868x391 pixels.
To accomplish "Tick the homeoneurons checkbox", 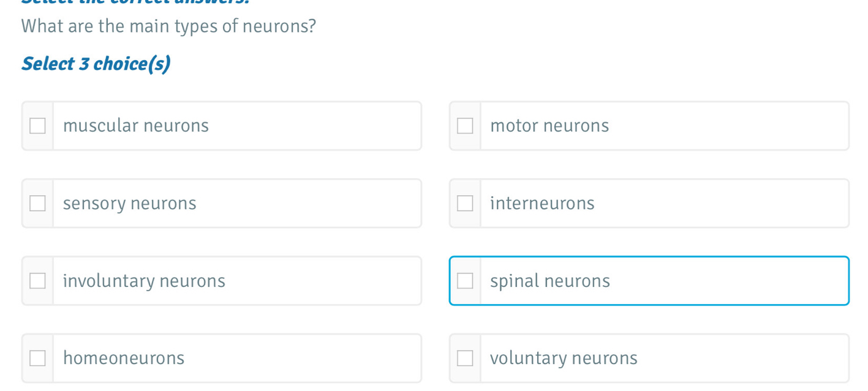I will tap(37, 359).
